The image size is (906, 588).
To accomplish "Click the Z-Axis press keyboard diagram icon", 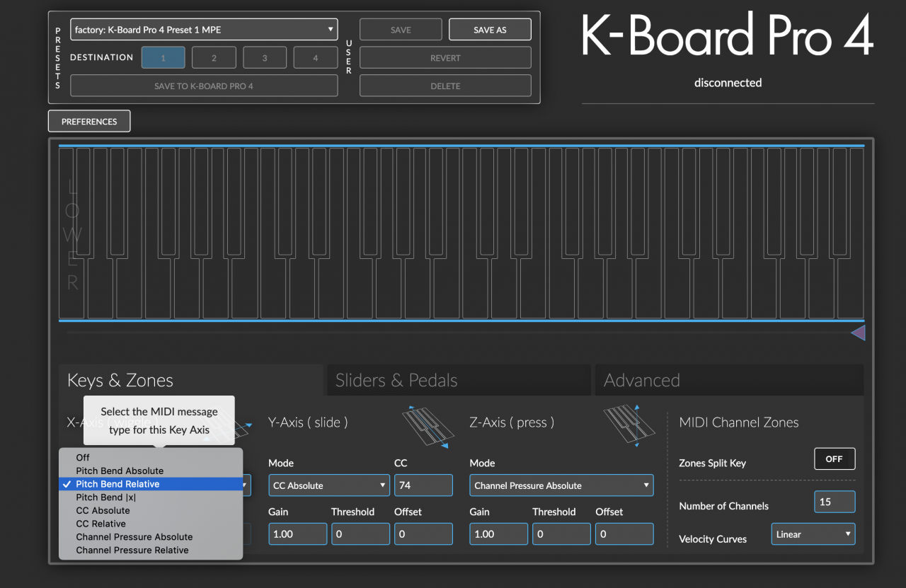I will [x=629, y=425].
